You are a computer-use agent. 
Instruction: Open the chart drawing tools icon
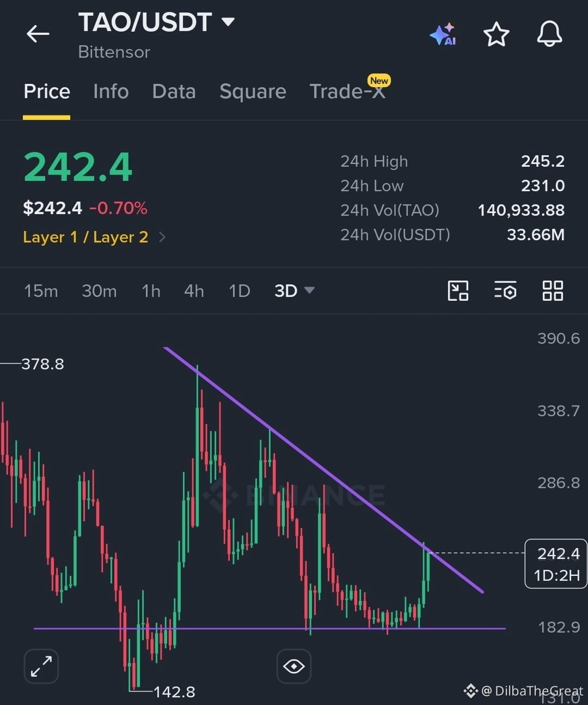(x=458, y=291)
